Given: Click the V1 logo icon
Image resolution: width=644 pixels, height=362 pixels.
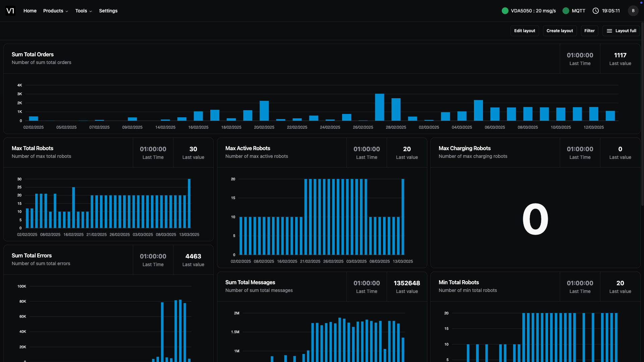Looking at the screenshot, I should pyautogui.click(x=10, y=11).
